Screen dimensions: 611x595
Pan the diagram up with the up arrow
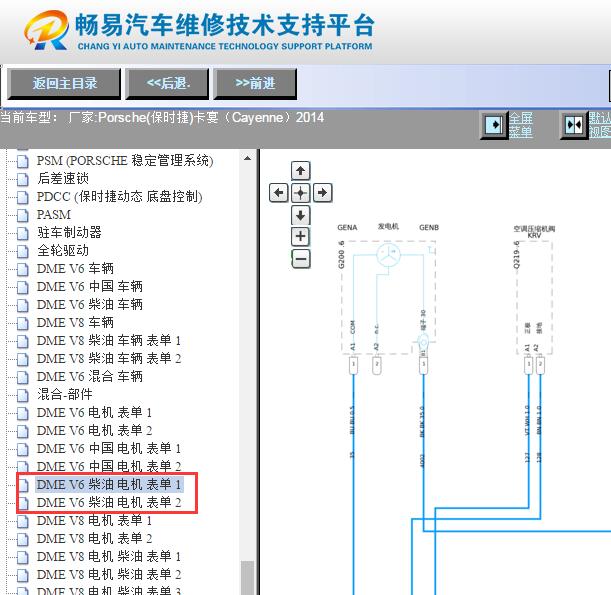pyautogui.click(x=300, y=171)
